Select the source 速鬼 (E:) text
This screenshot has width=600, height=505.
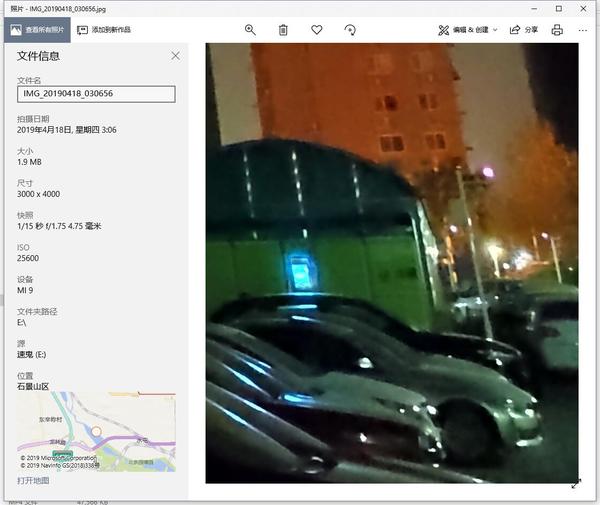pos(31,355)
